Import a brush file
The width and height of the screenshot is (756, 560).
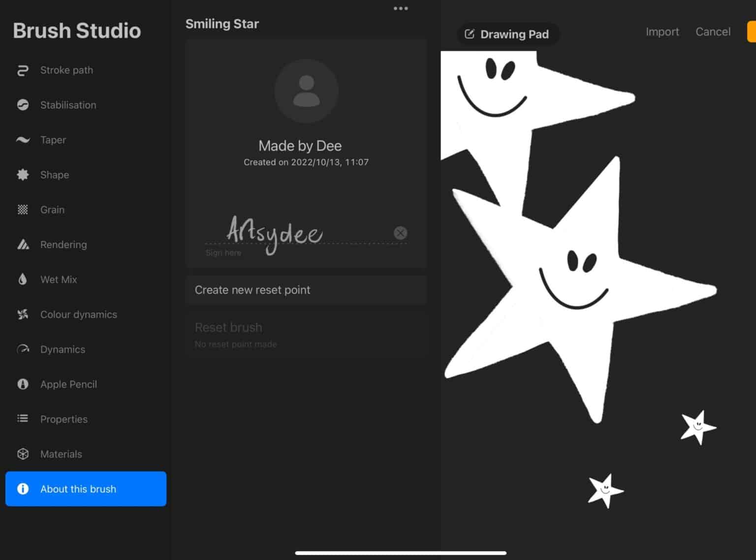coord(662,31)
